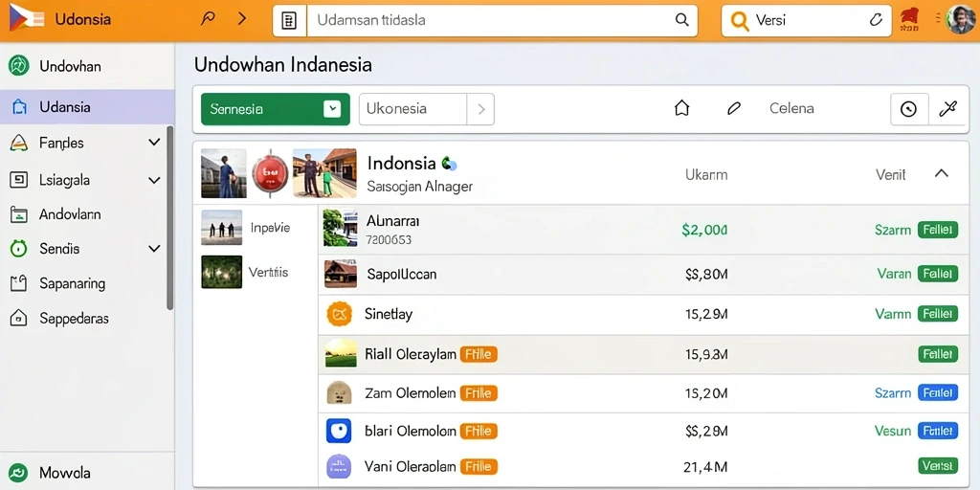980x490 pixels.
Task: Open Sapanaring in the sidebar
Action: 72,283
